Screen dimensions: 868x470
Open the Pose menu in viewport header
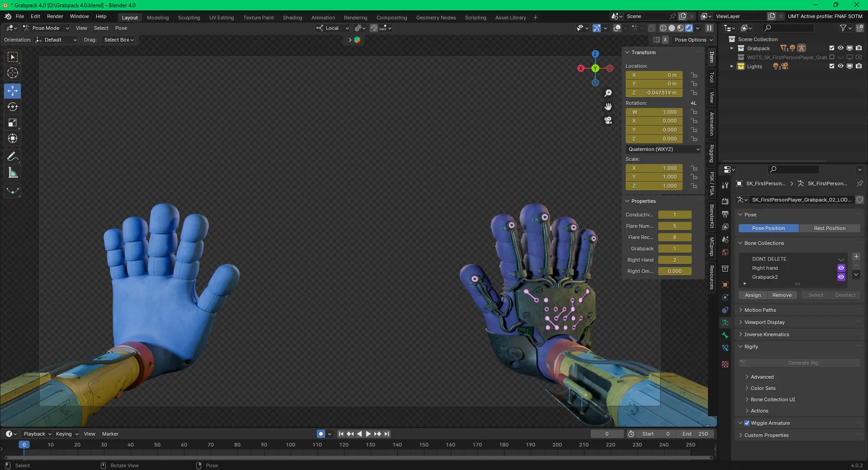click(121, 28)
